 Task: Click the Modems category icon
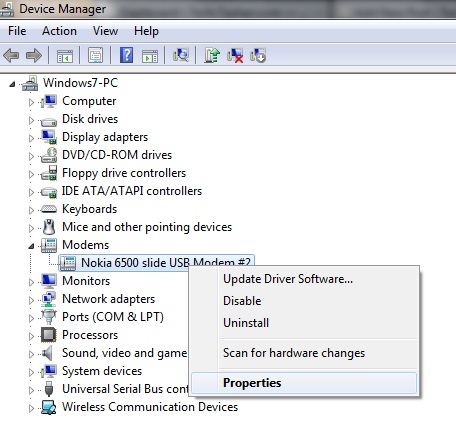click(x=49, y=245)
